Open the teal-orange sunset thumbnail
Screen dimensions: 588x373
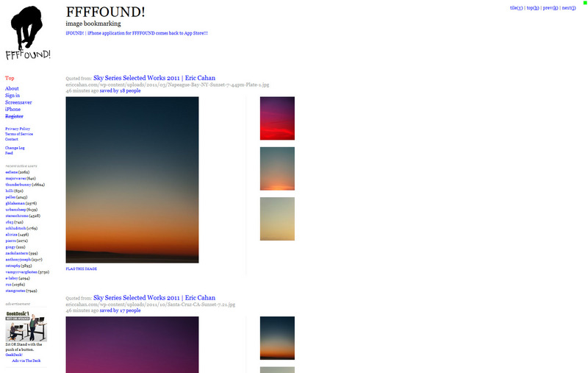coord(277,168)
